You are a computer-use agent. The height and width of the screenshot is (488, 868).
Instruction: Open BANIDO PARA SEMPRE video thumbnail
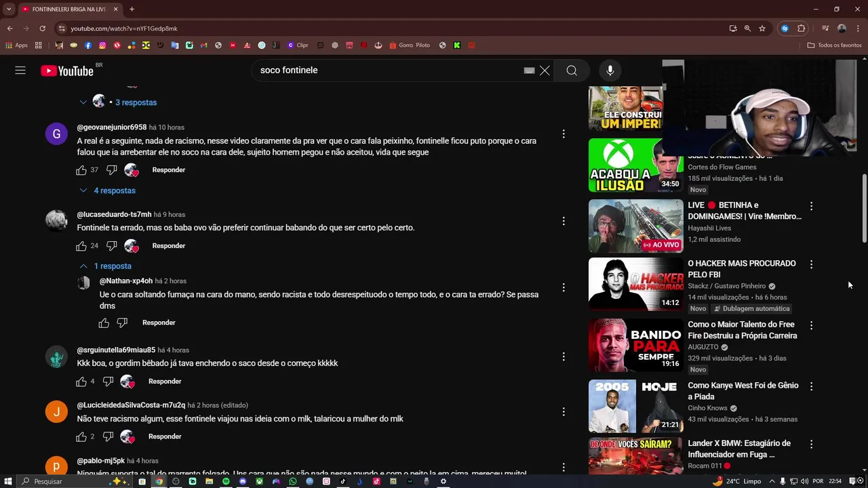636,345
